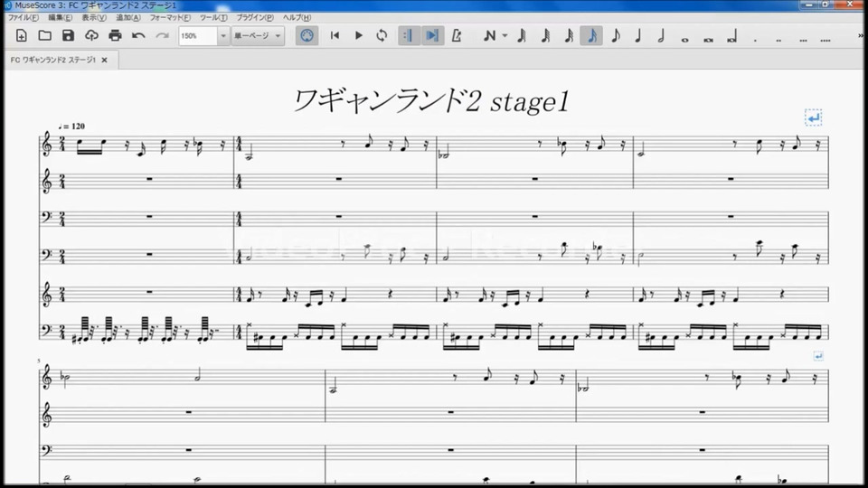This screenshot has width=868, height=488.
Task: Undo the last action
Action: point(138,36)
